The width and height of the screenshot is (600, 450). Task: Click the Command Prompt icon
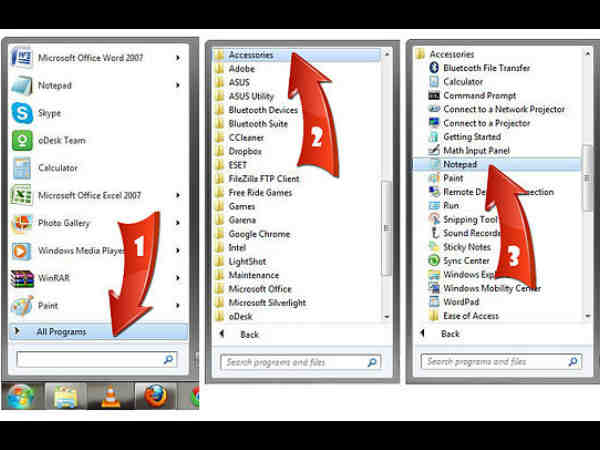point(434,96)
